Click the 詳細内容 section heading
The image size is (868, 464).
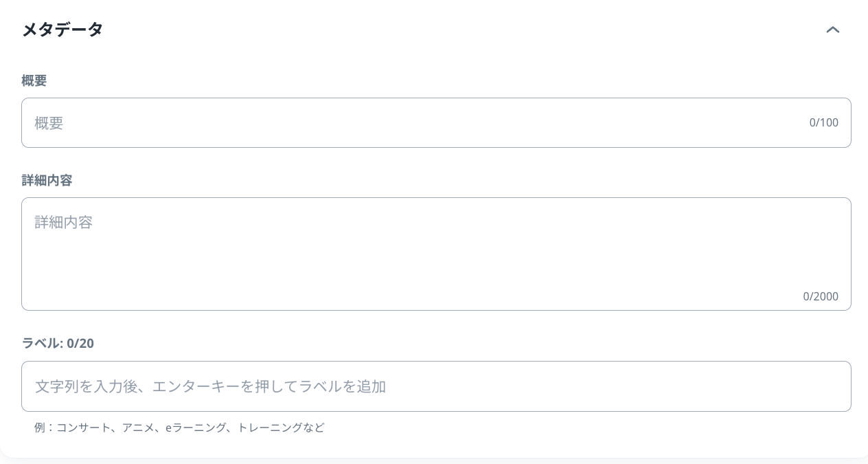[x=46, y=180]
